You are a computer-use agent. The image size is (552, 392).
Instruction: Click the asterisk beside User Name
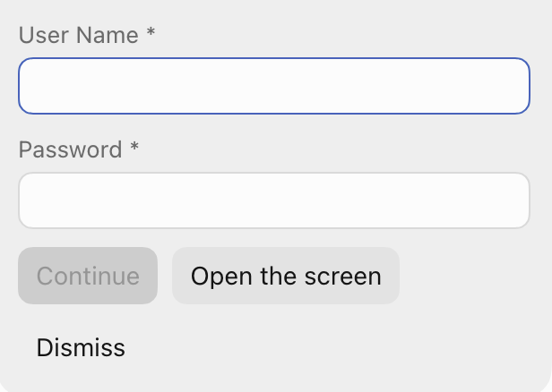[151, 32]
